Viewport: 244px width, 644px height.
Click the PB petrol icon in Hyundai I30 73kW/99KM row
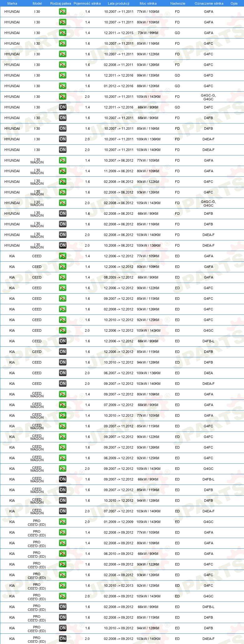[62, 33]
